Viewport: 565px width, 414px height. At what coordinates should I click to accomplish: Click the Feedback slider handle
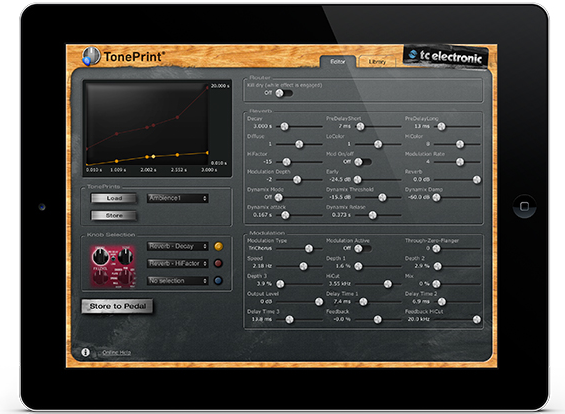click(x=377, y=320)
